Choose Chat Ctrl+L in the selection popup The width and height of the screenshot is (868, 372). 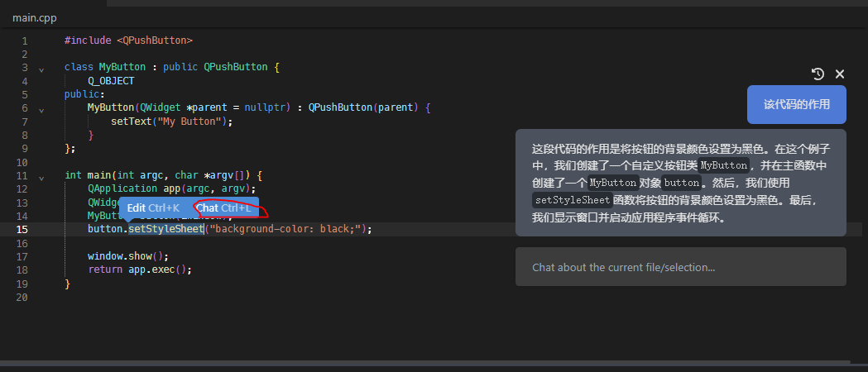pyautogui.click(x=223, y=207)
